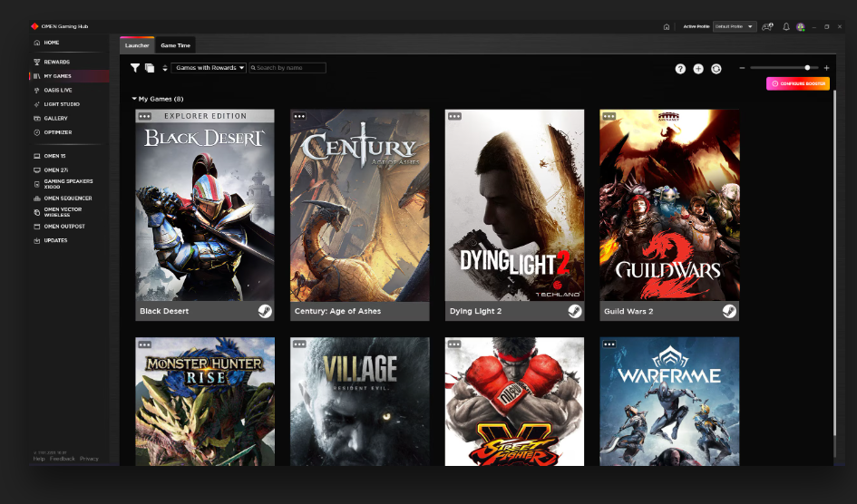Screen dimensions: 857x504
Task: Click the Black Desert title label
Action: point(164,311)
